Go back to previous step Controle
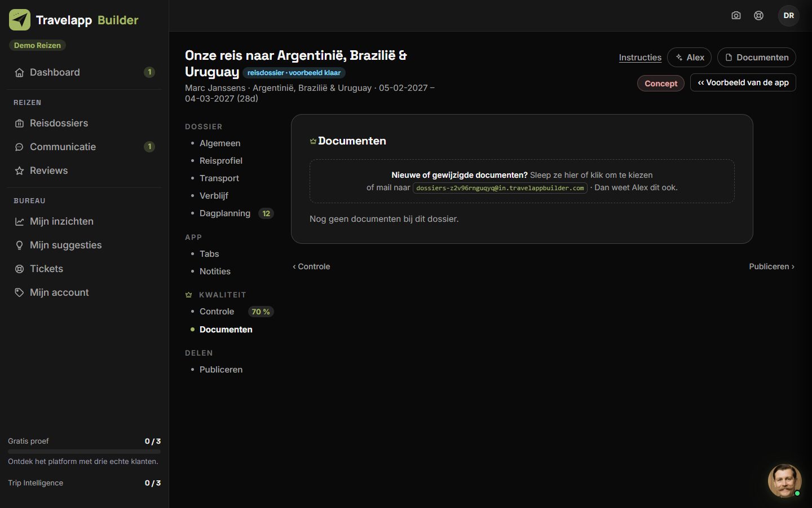 coord(311,266)
